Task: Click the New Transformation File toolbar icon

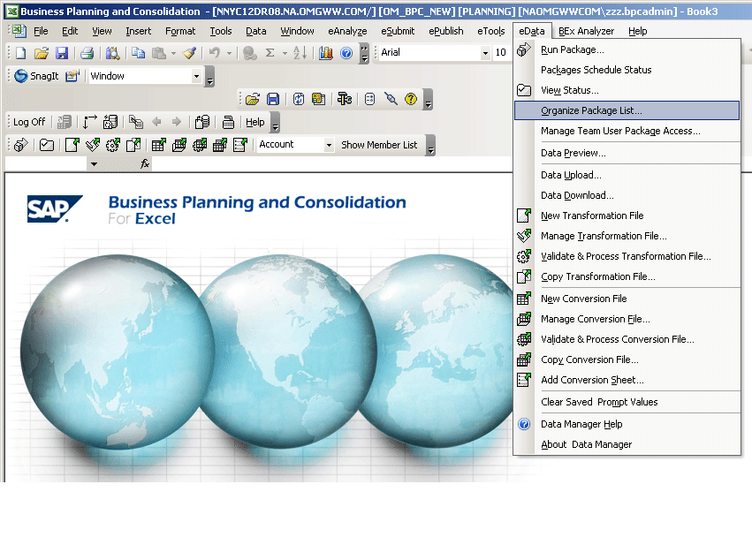Action: tap(72, 145)
